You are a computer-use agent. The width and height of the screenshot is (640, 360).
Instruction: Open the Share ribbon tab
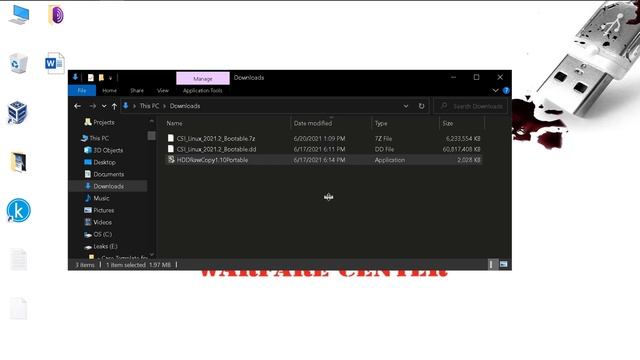tap(137, 91)
